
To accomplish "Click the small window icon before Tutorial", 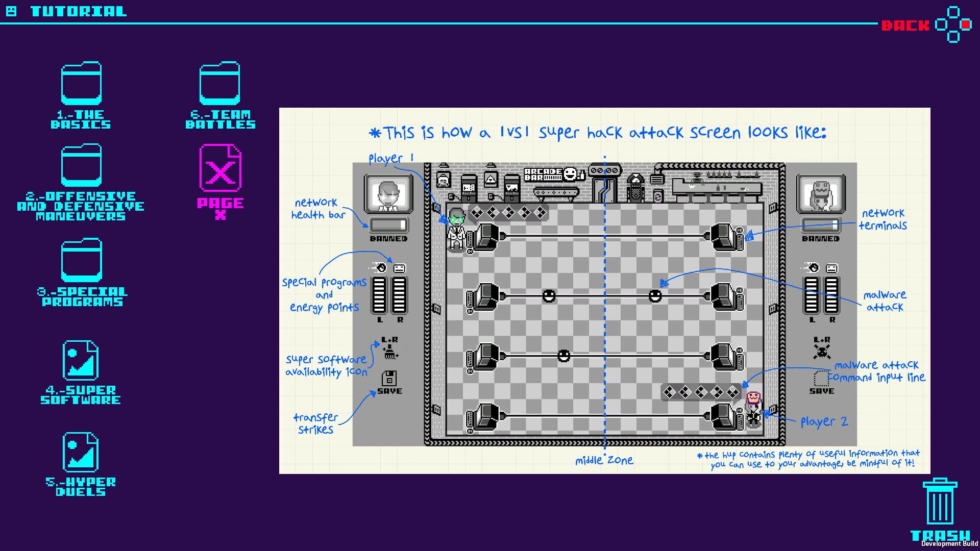I will click(x=11, y=11).
